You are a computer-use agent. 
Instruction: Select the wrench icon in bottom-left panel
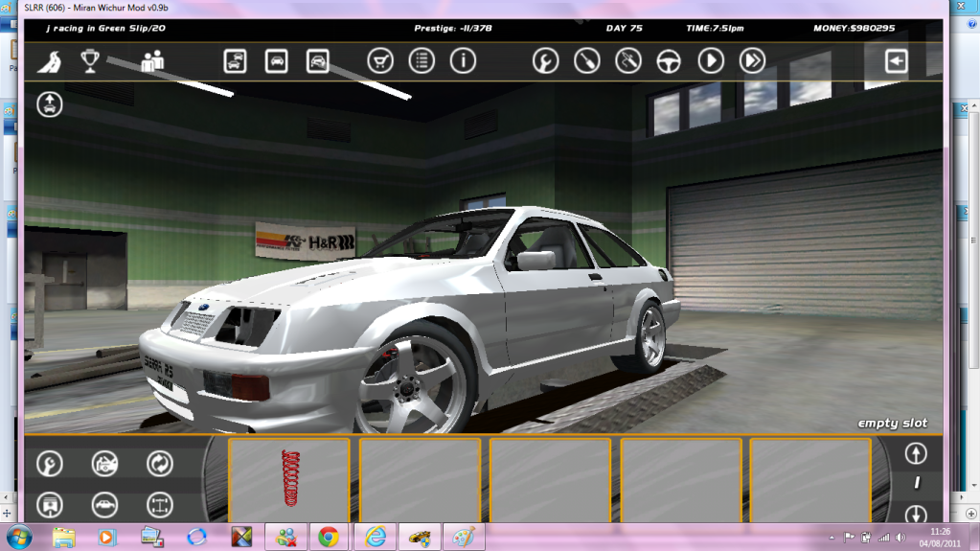pyautogui.click(x=50, y=464)
